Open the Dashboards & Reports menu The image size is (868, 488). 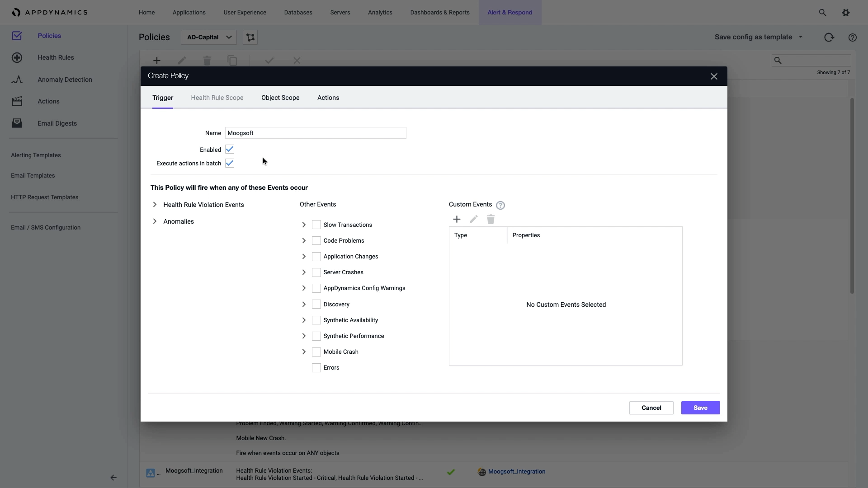(x=440, y=13)
